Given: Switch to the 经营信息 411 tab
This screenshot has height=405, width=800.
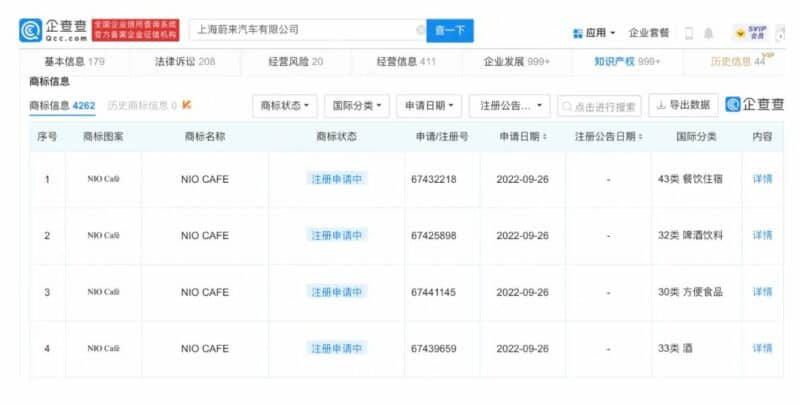Looking at the screenshot, I should tap(406, 62).
